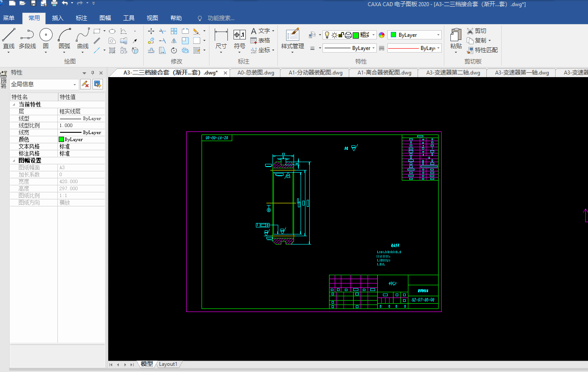The image size is (588, 372).
Task: Select the 线型比例 value 1.000
Action: click(81, 125)
